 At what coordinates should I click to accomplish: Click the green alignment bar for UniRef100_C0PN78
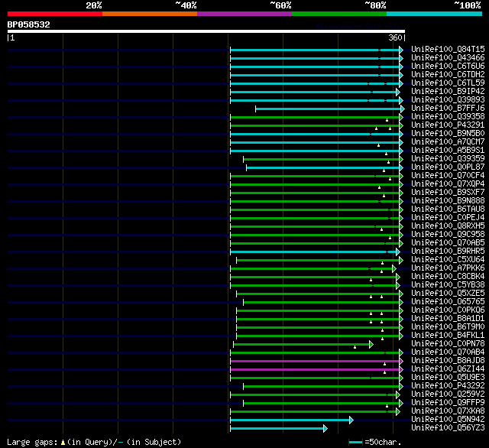(301, 345)
